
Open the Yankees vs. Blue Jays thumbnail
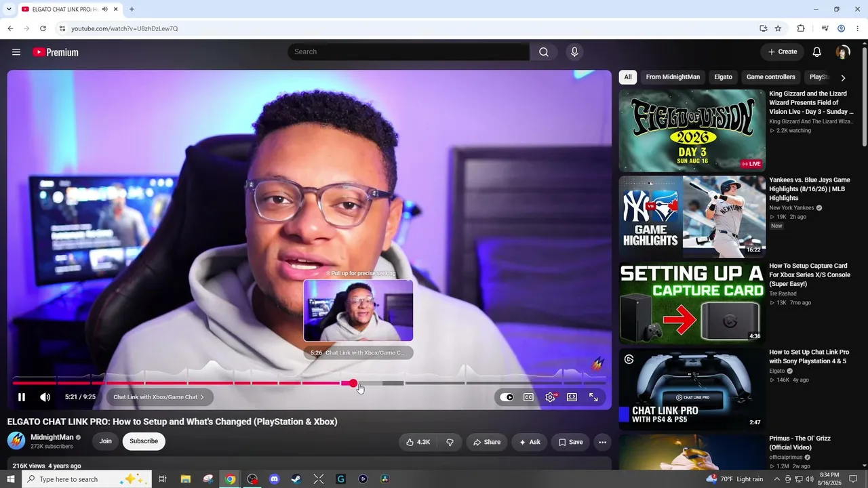click(692, 217)
